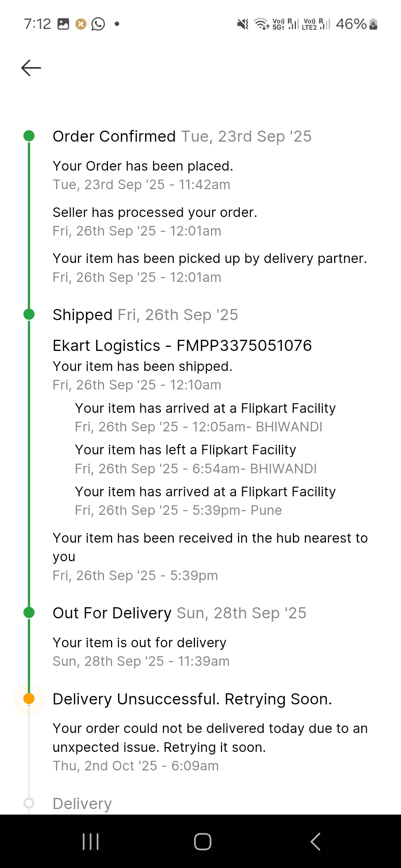This screenshot has height=868, width=401.
Task: Tap the yellow coin notification icon
Action: pyautogui.click(x=81, y=24)
